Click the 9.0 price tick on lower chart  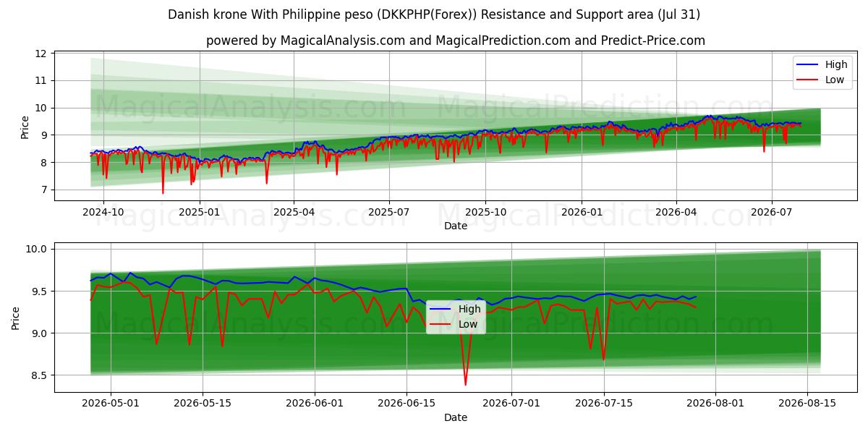39,333
